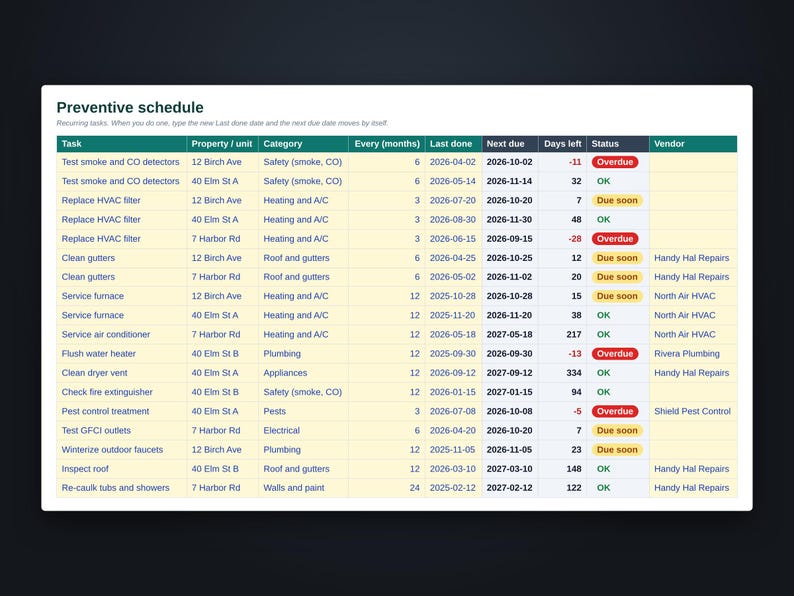Click Next due date 2027-02-12

(x=509, y=488)
